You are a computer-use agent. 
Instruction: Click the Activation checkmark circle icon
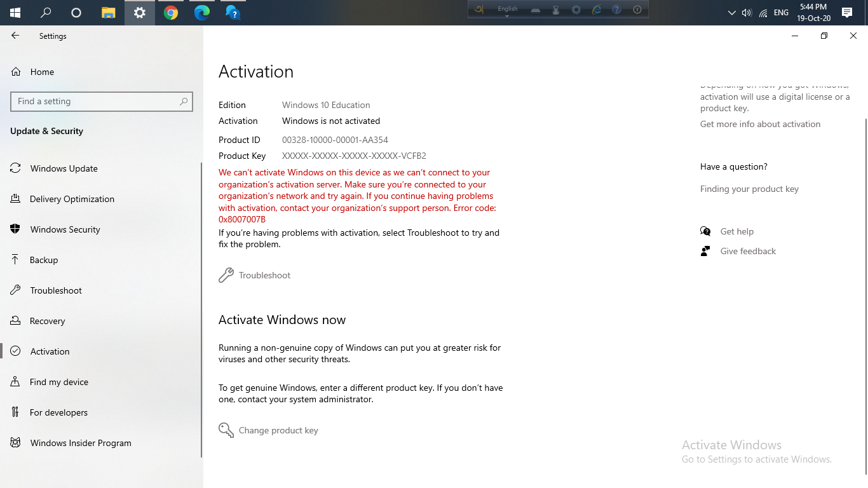tap(16, 351)
